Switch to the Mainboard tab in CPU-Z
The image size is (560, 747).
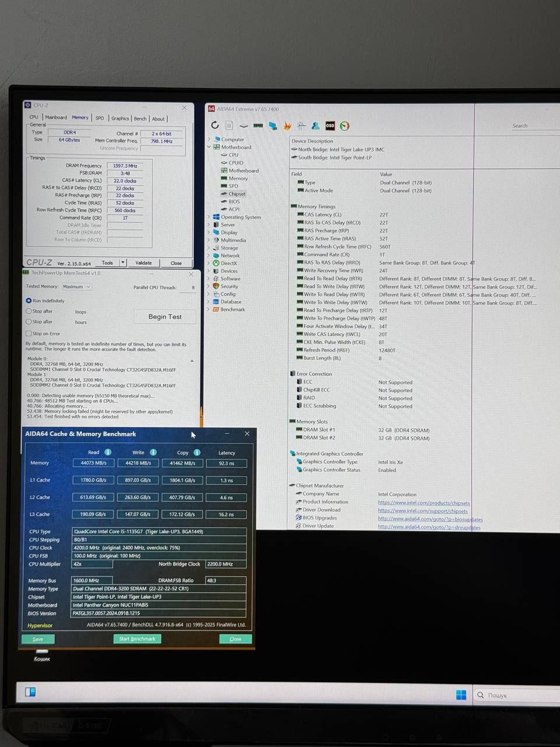[56, 117]
